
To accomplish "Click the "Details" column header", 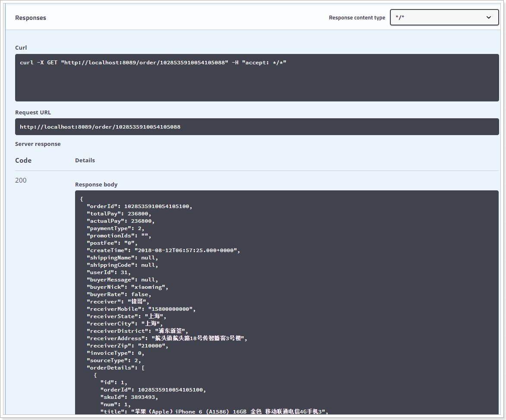I will click(x=85, y=161).
